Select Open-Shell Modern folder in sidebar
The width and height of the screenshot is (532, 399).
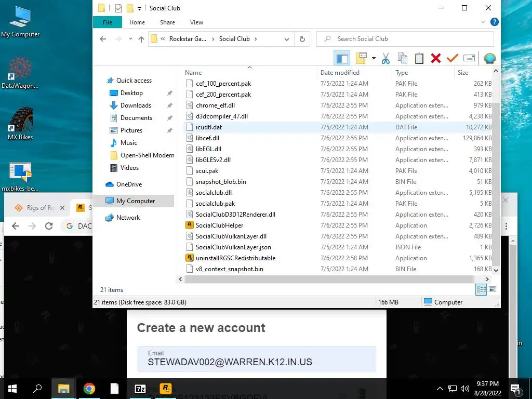coord(147,155)
